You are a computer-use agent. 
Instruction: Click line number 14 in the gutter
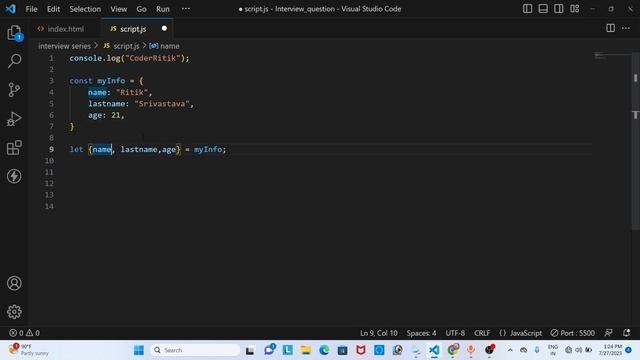coord(49,206)
